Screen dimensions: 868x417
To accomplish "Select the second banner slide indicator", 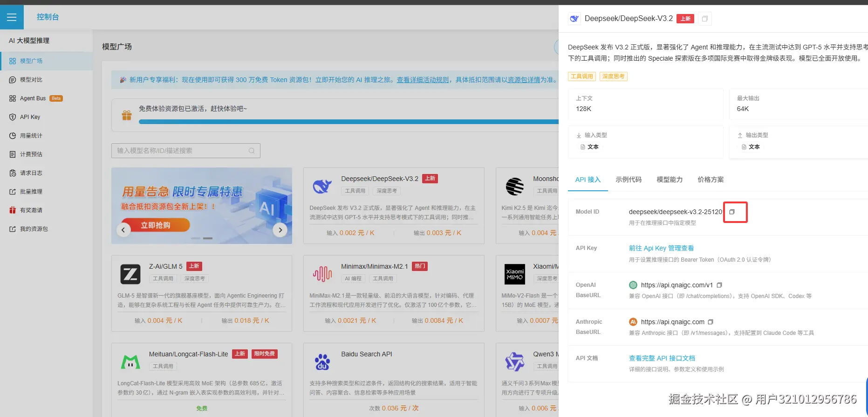I will coord(208,238).
